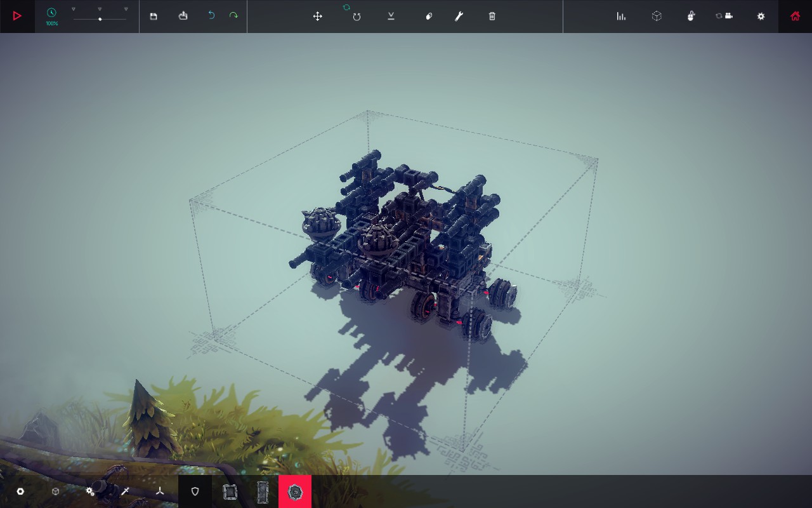
Task: Select the trash can delete tool
Action: click(492, 16)
